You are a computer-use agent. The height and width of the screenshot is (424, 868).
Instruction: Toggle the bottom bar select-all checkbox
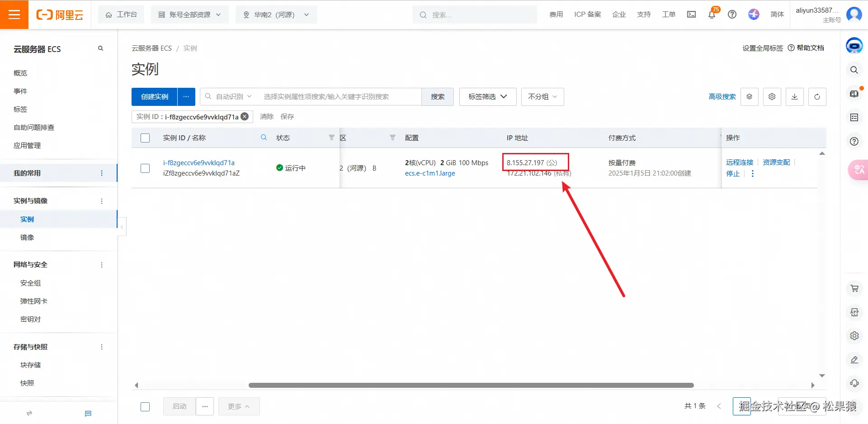point(145,407)
